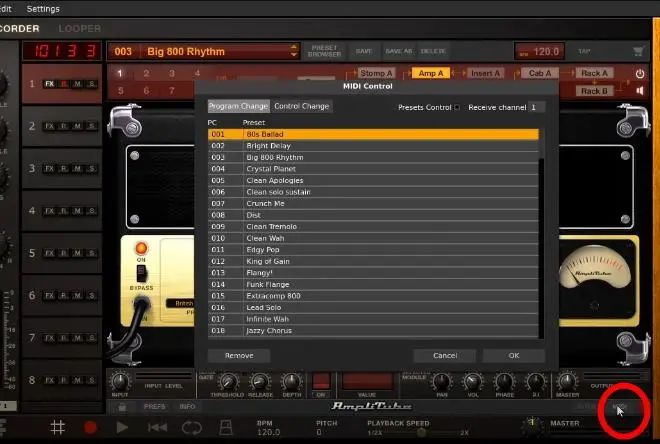Step preset with arrows beside Big 800 Rhythm
660x444 pixels.
[x=294, y=51]
